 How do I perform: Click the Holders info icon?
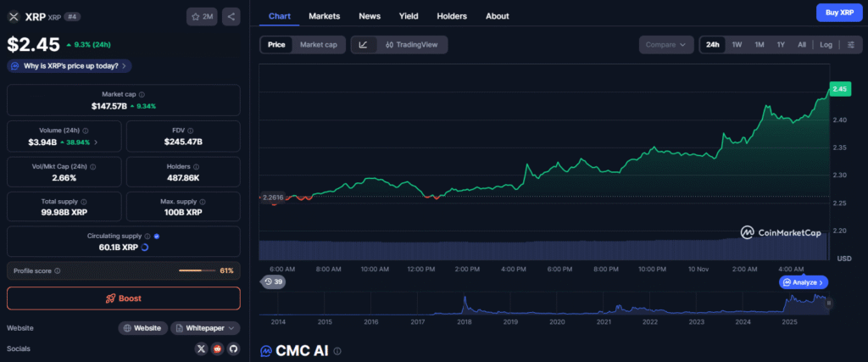tap(197, 167)
